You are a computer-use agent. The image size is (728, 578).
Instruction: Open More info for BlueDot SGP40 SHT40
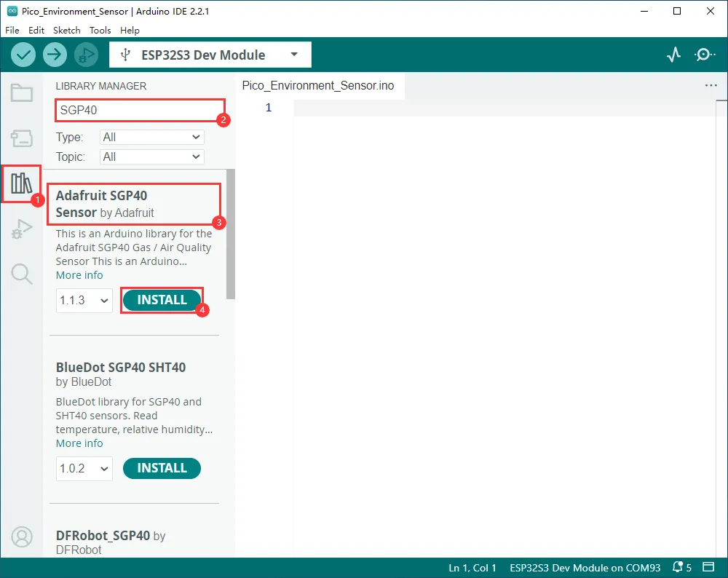pyautogui.click(x=79, y=443)
